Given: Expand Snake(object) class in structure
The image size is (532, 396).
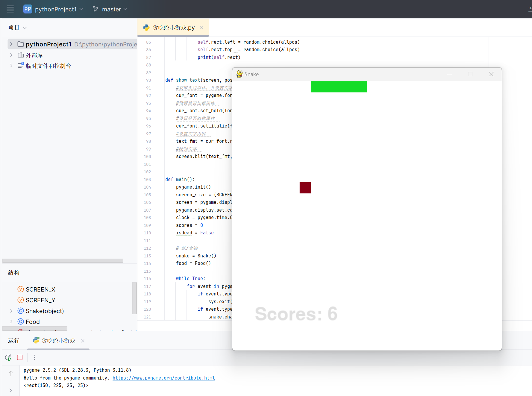Looking at the screenshot, I should click(11, 311).
